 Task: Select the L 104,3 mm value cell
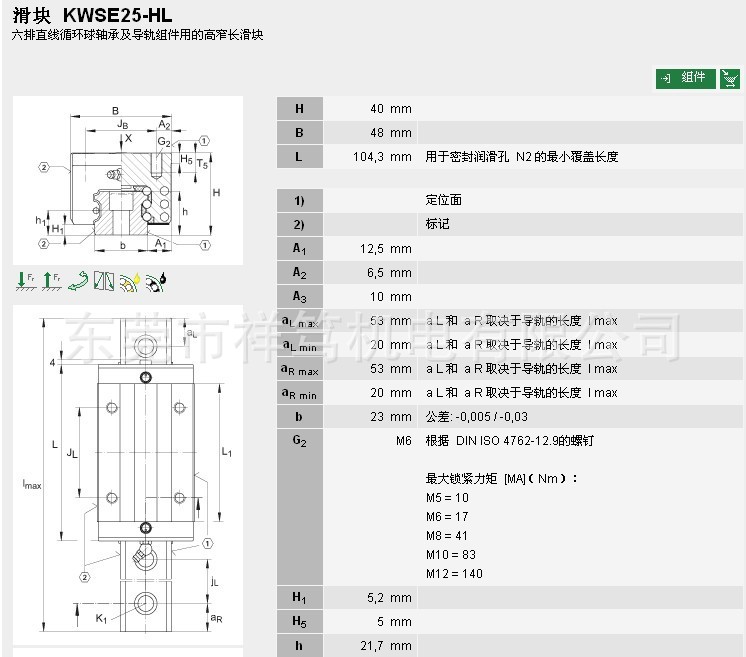point(382,157)
